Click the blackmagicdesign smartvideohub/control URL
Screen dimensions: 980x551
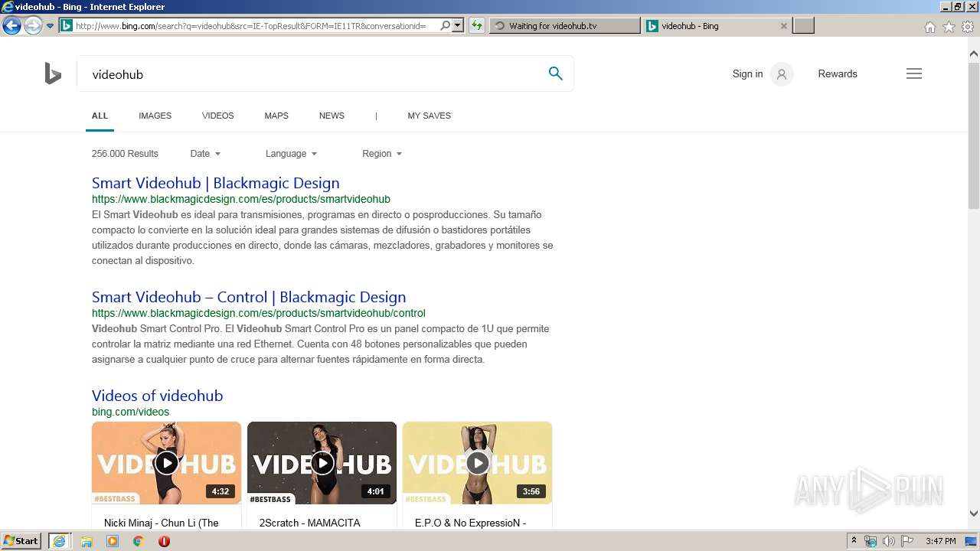[x=258, y=313]
